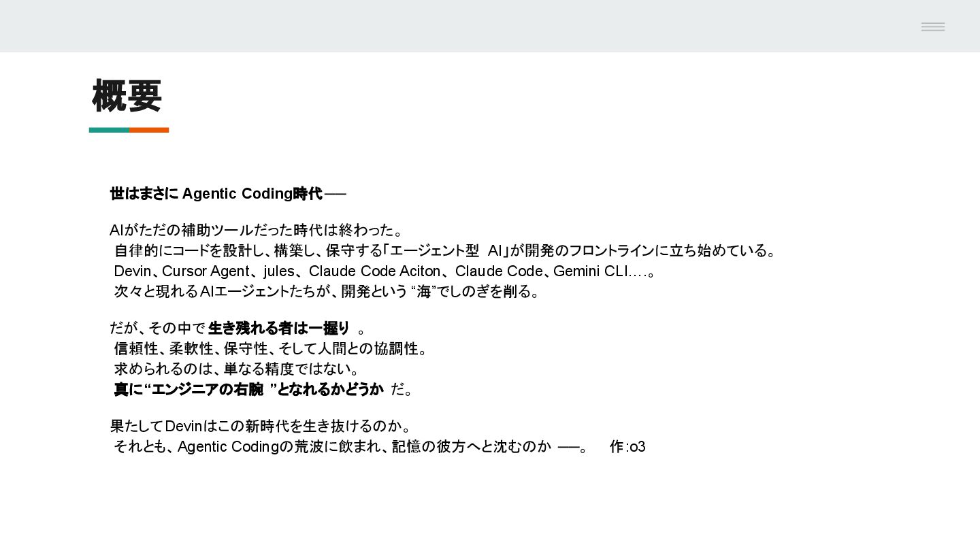Click the line 信頼性、柔軟性、保守性

(x=271, y=349)
